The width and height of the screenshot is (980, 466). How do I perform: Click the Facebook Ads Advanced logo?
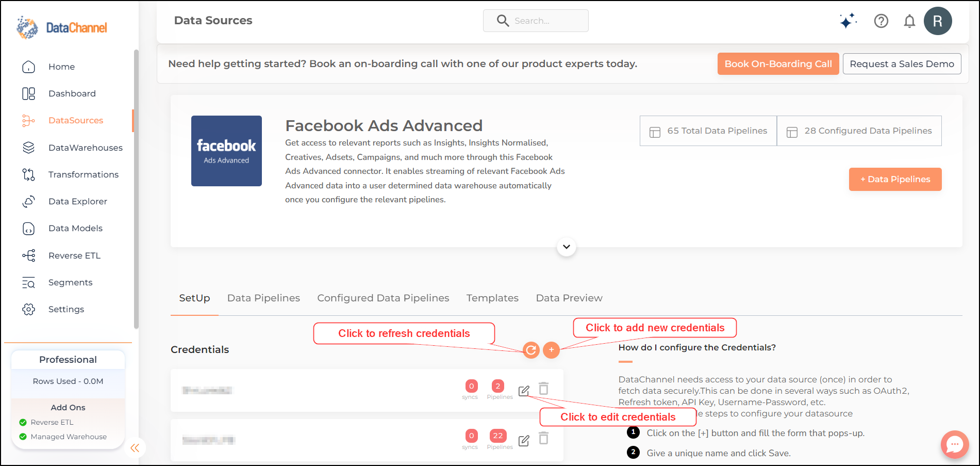pyautogui.click(x=226, y=151)
